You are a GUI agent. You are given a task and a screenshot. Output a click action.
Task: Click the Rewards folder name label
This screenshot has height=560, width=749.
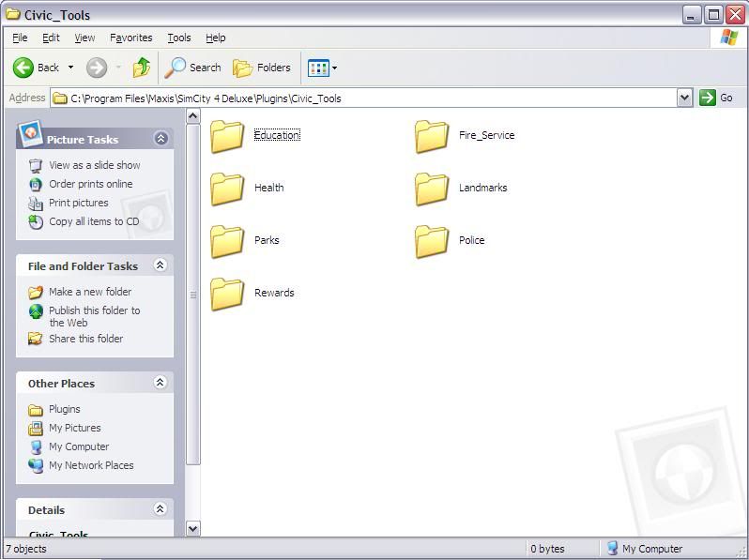[x=274, y=293]
